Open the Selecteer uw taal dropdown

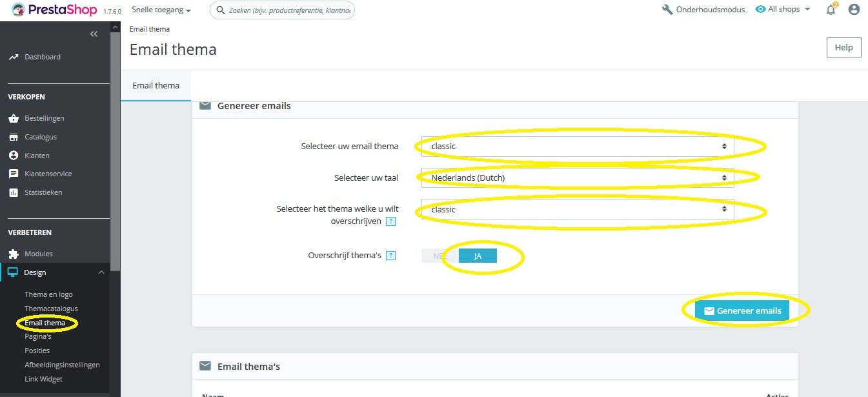578,178
